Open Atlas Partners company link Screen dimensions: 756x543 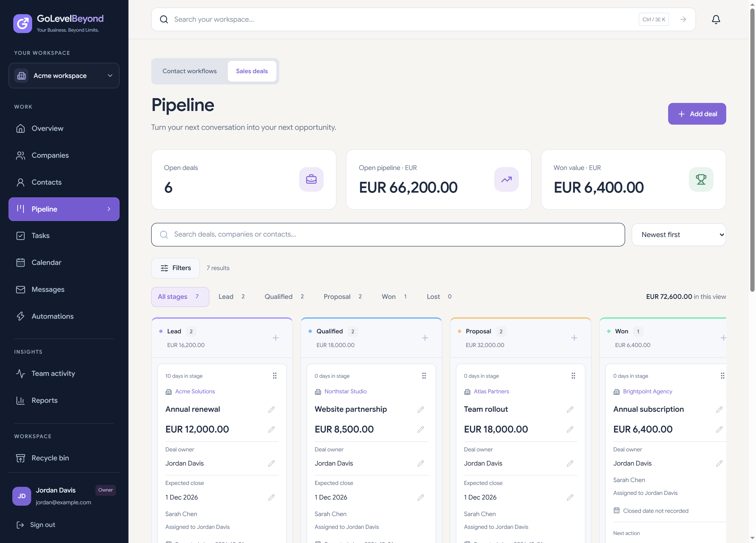coord(491,391)
